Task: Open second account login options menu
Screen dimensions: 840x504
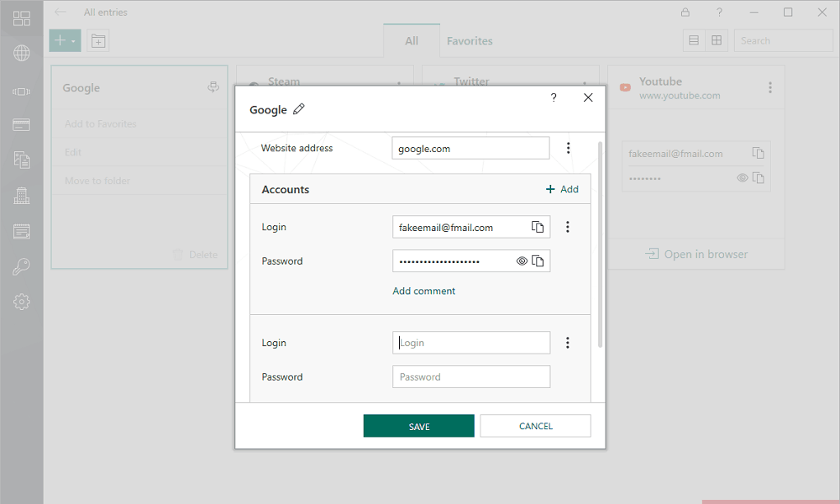Action: coord(568,343)
